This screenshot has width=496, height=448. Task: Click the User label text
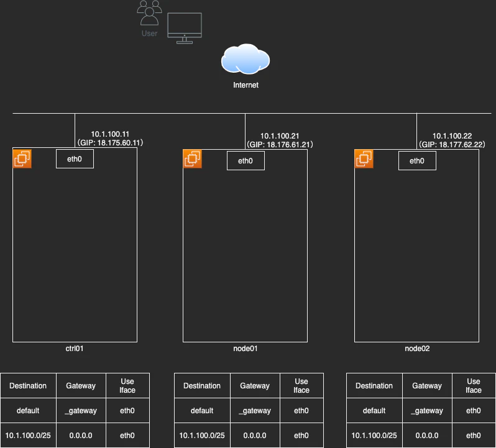point(149,34)
